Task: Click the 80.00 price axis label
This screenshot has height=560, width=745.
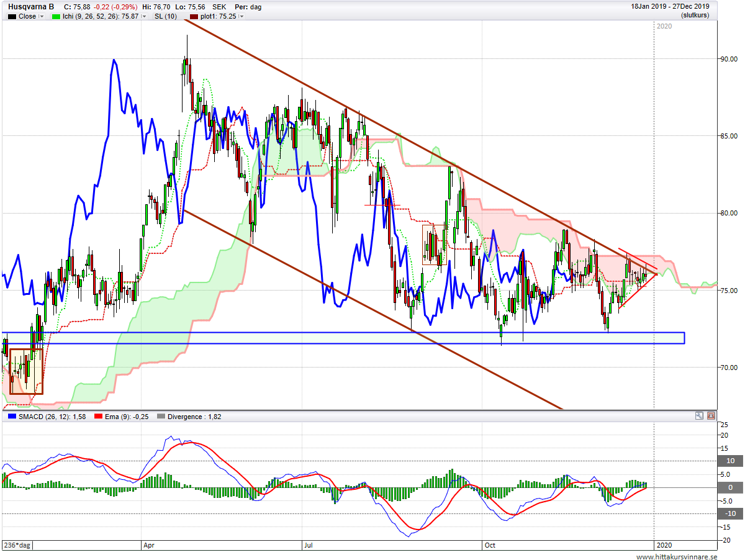Action: [x=729, y=213]
